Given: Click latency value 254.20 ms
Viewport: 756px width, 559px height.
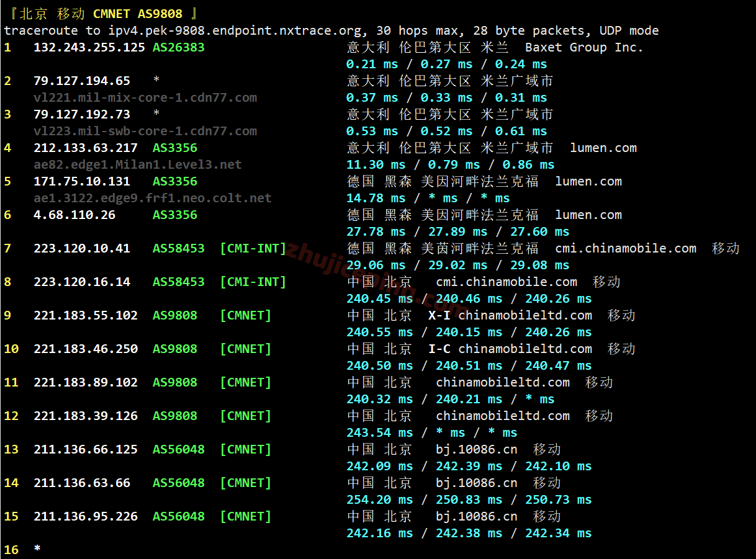Looking at the screenshot, I should [x=380, y=499].
